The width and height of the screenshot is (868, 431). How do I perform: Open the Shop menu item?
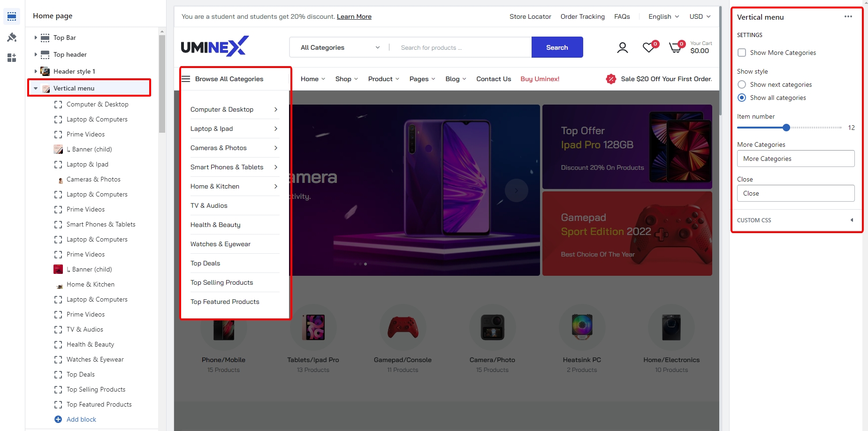point(346,79)
